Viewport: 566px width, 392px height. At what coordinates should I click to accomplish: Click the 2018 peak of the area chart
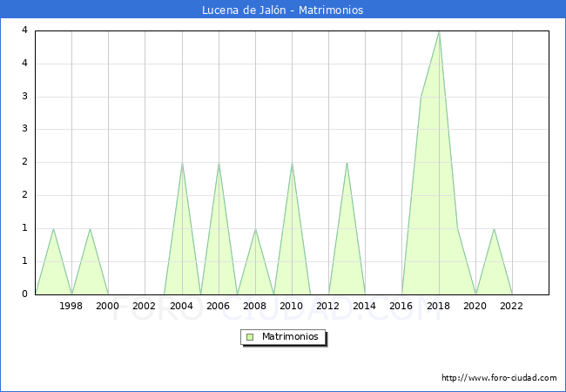click(x=439, y=32)
